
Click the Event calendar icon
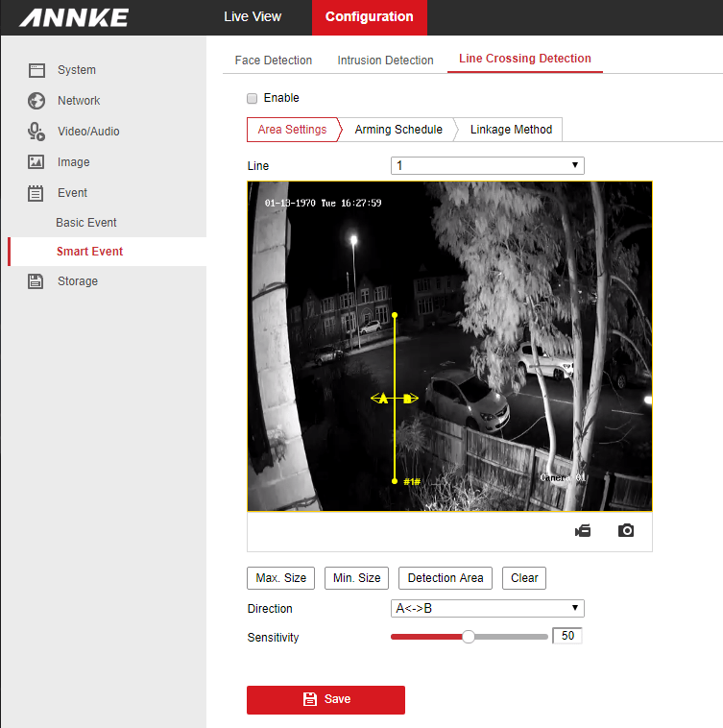(36, 193)
